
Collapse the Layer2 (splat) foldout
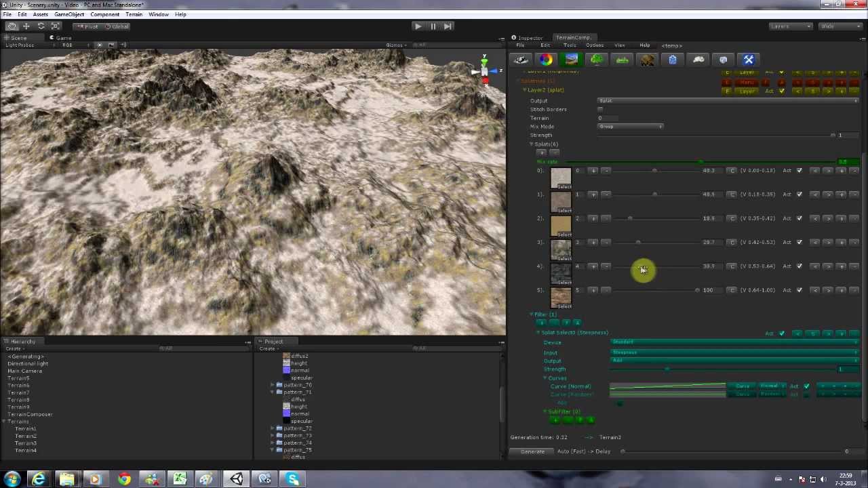tap(524, 90)
